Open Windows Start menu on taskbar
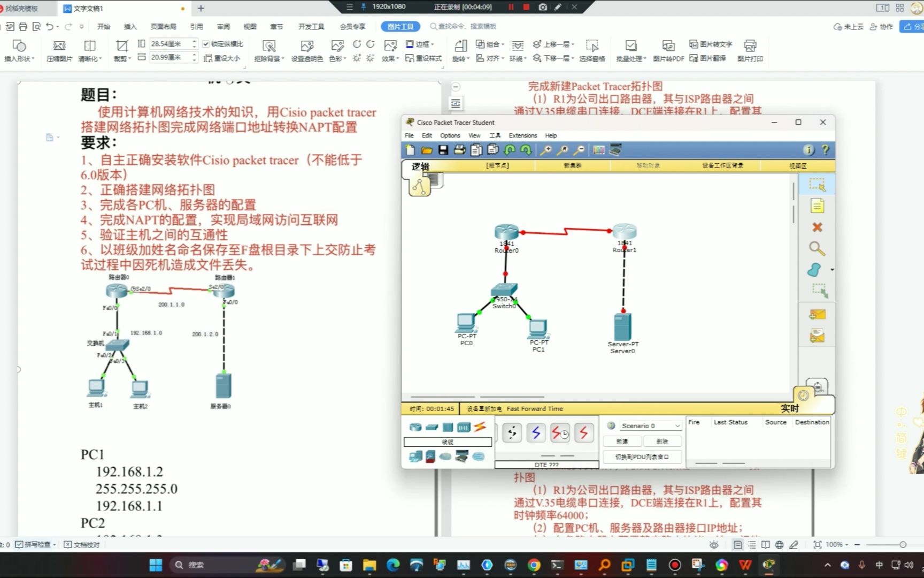The width and height of the screenshot is (924, 578). point(156,565)
